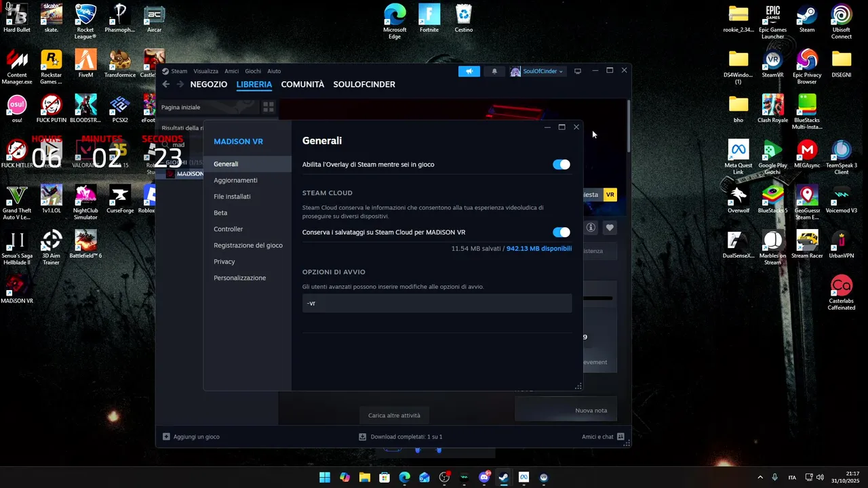Open Download completati status
This screenshot has height=488, width=868.
[x=406, y=436]
